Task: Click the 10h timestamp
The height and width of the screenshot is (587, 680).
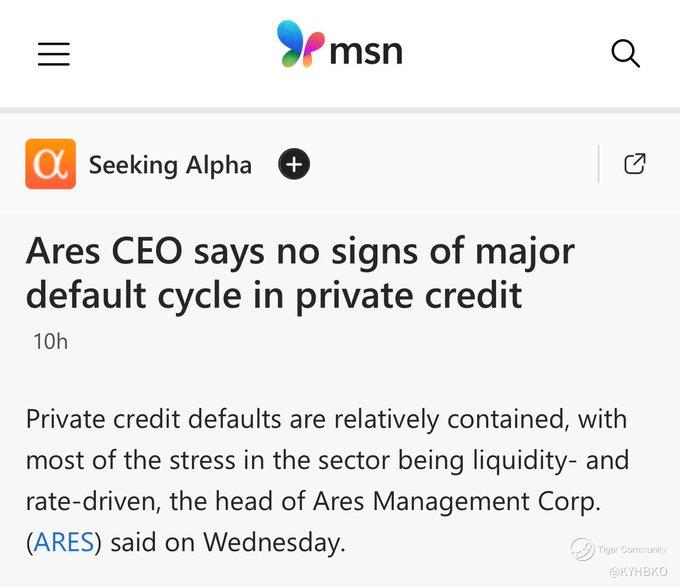Action: pos(50,341)
